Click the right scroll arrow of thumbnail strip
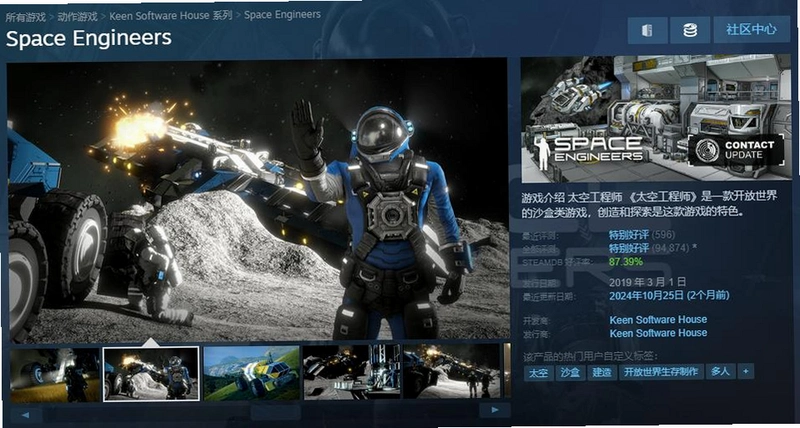This screenshot has height=428, width=800. (x=494, y=410)
